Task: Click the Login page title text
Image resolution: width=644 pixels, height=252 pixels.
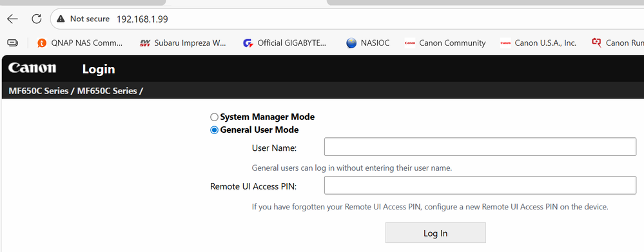Action: point(99,70)
